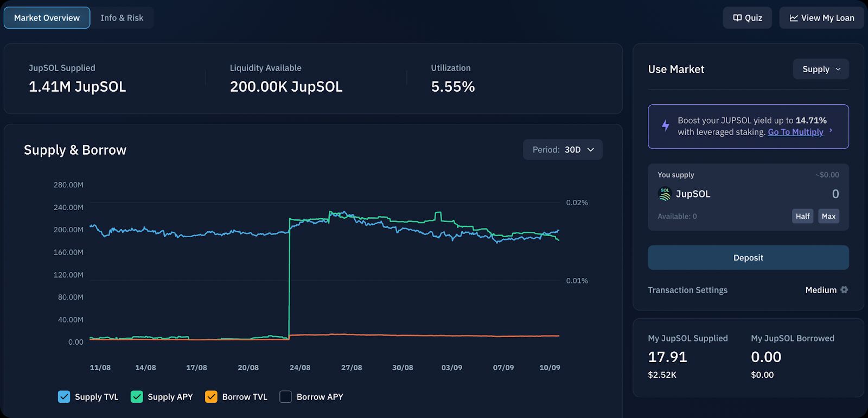The image size is (868, 418).
Task: Click the lightning bolt boost icon
Action: [666, 126]
